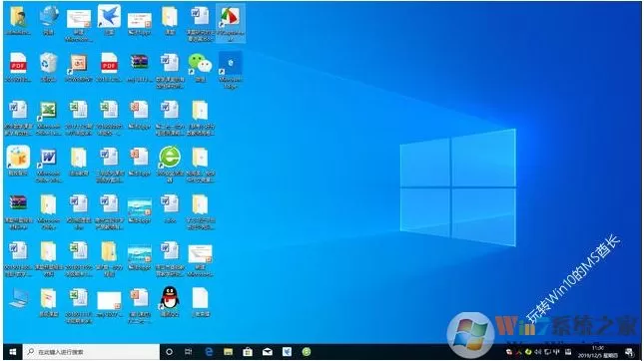Select the Microsoft Word desktop shortcut
644x361 pixels.
[49, 165]
